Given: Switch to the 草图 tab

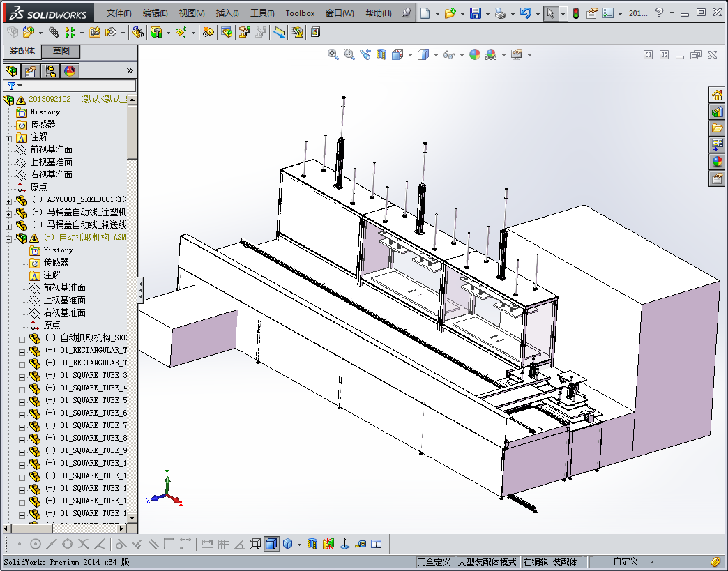Looking at the screenshot, I should pos(61,52).
